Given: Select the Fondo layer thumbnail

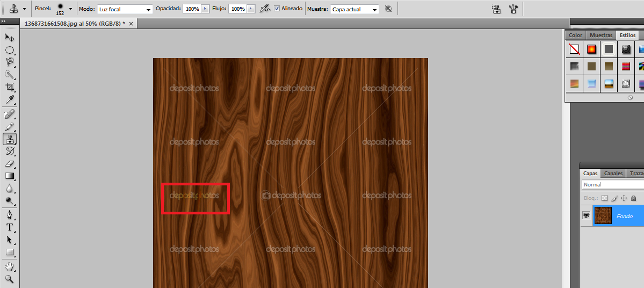Looking at the screenshot, I should pyautogui.click(x=603, y=215).
